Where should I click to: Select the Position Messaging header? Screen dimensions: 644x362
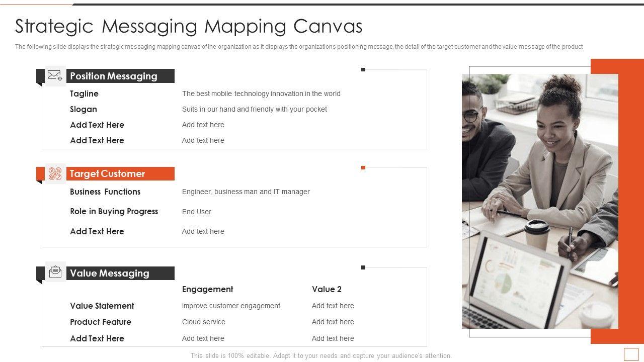(x=114, y=76)
